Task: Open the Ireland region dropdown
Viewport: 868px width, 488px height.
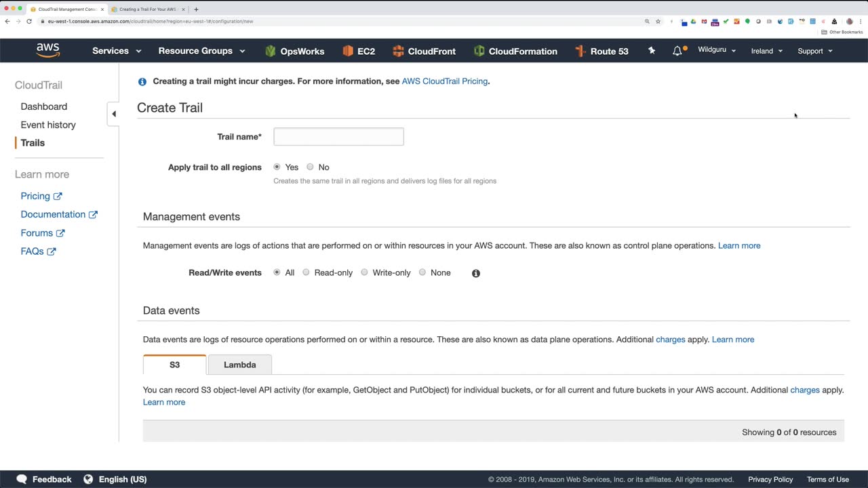Action: [766, 51]
